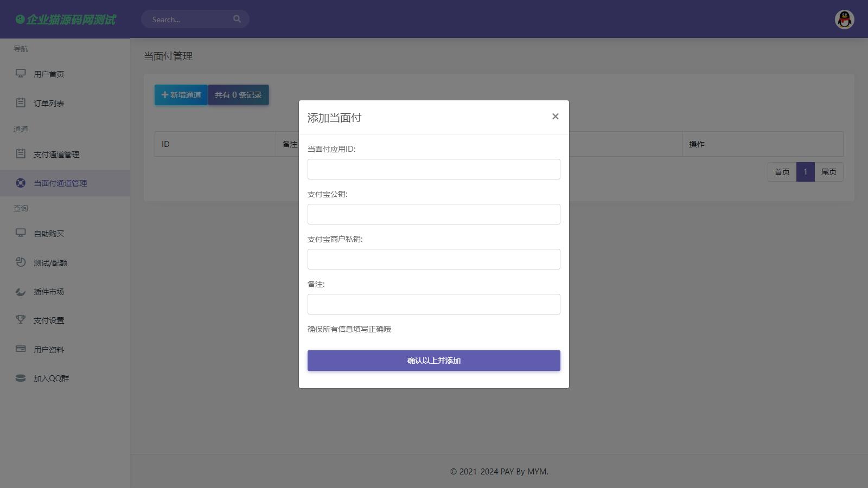Open 插件市场 from the sidebar

(x=49, y=292)
